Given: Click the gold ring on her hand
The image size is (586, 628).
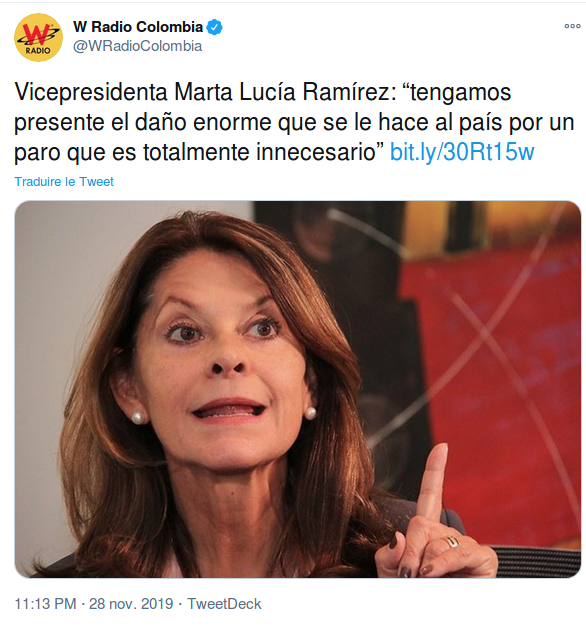Looking at the screenshot, I should (452, 543).
